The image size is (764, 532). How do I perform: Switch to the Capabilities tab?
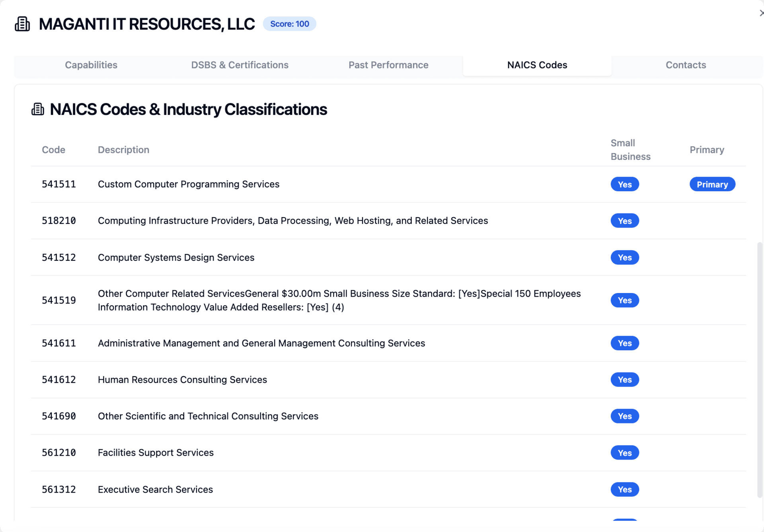[91, 65]
